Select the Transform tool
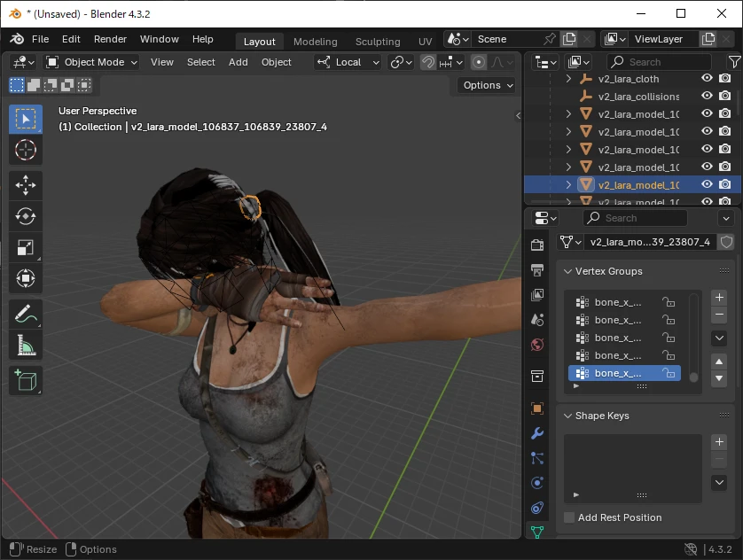The height and width of the screenshot is (560, 743). click(x=26, y=278)
